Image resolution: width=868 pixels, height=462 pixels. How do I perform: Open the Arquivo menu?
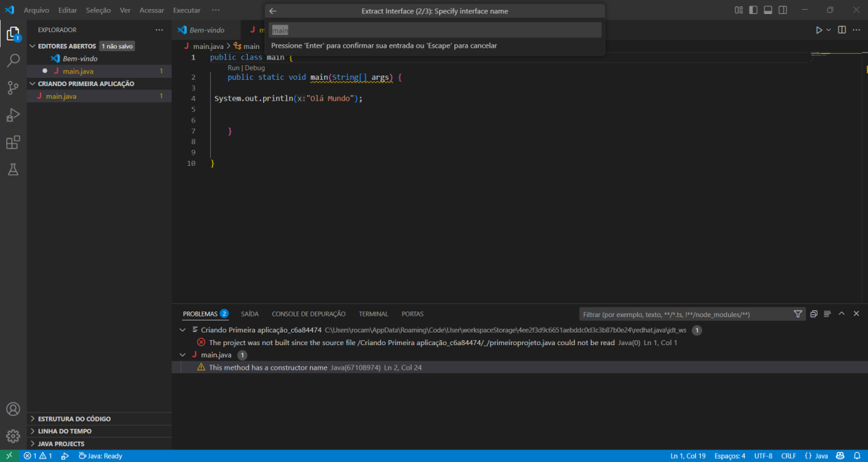coord(36,10)
